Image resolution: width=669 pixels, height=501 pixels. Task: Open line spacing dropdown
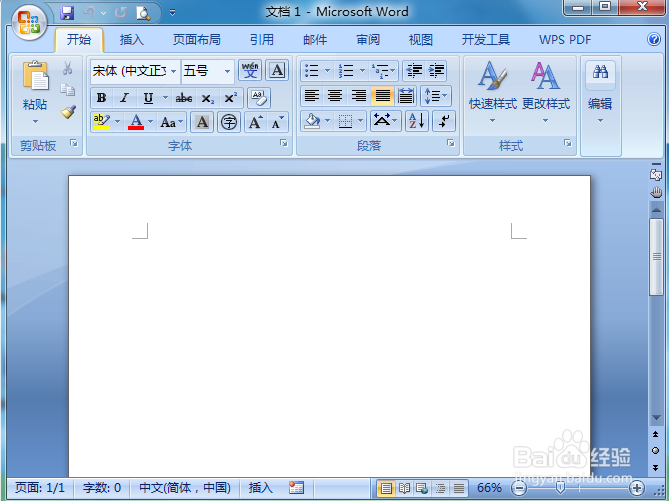tap(436, 96)
